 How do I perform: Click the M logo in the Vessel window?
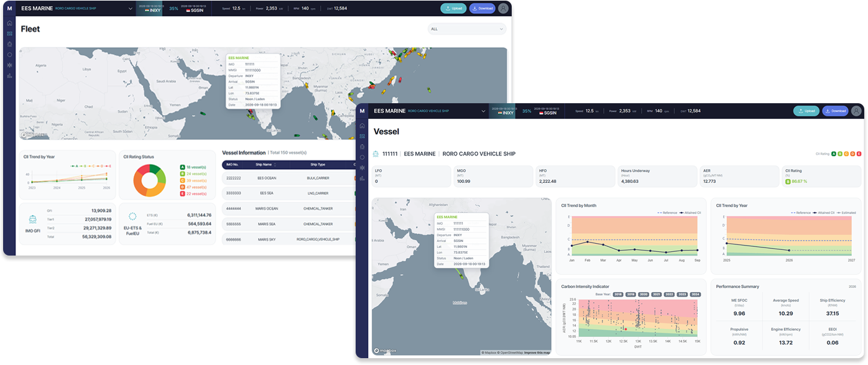pos(362,111)
